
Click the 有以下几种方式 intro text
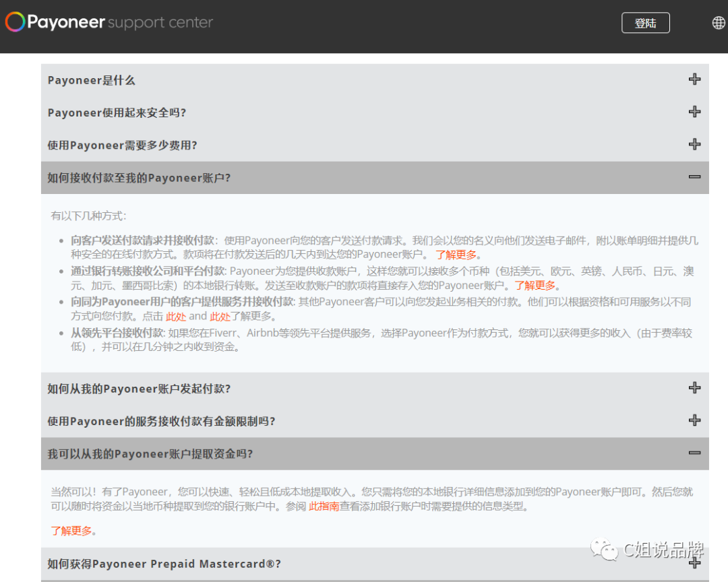coord(88,216)
